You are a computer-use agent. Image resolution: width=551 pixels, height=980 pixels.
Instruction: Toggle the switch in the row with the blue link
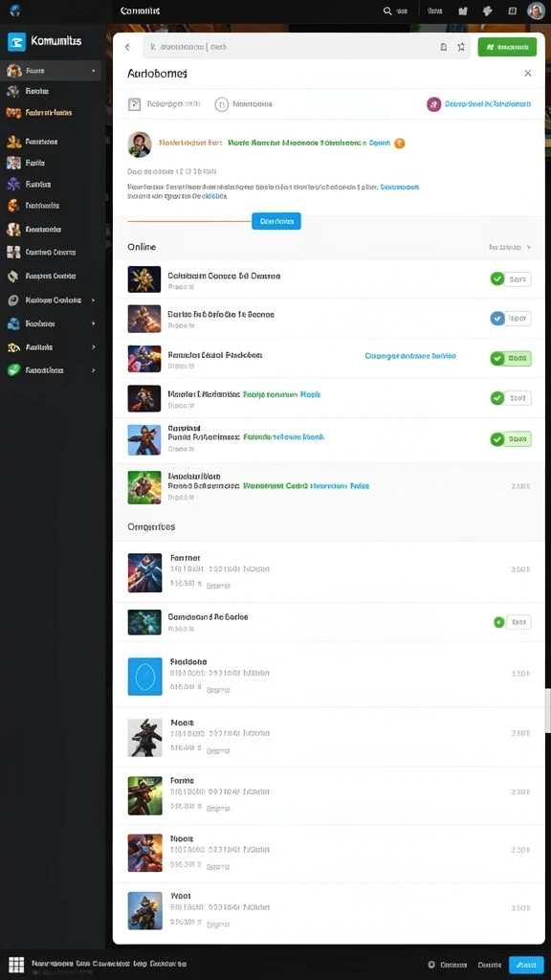point(511,358)
